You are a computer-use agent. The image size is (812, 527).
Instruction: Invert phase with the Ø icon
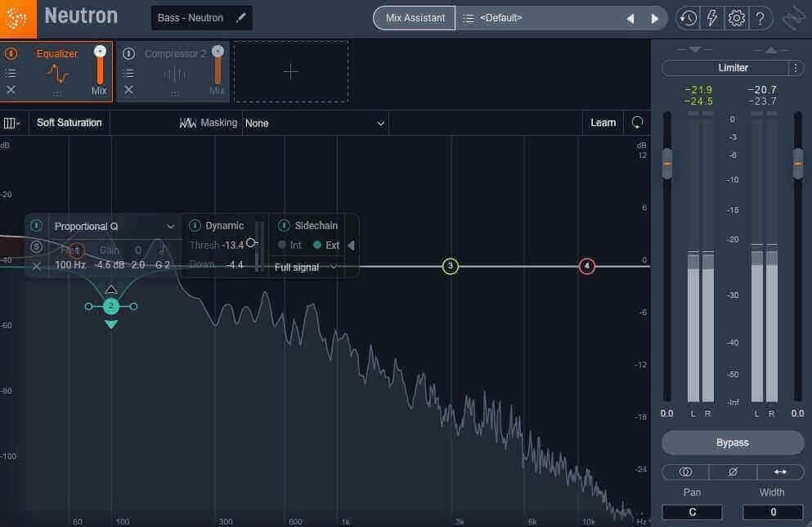point(733,472)
